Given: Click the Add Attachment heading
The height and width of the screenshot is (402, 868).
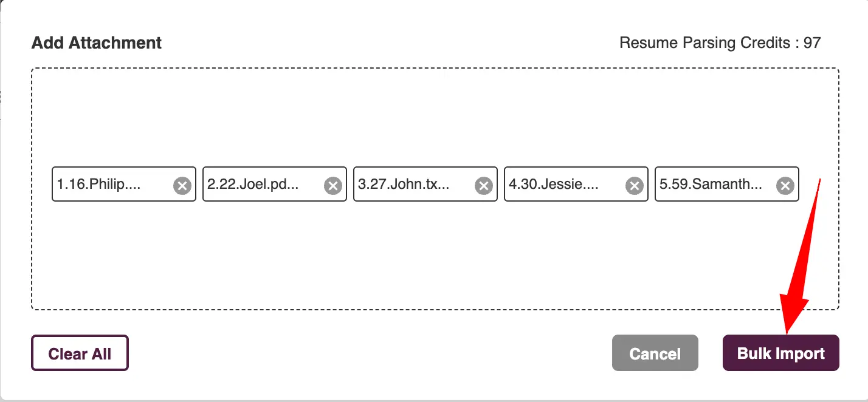Looking at the screenshot, I should point(97,43).
